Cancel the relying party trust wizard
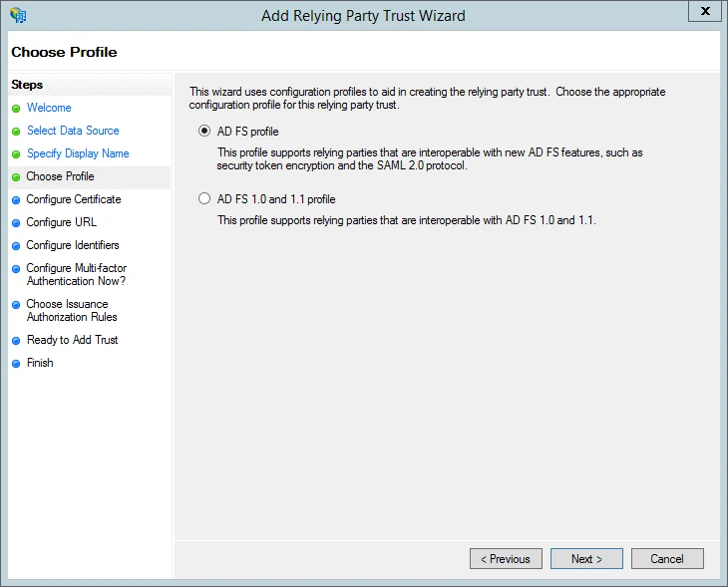This screenshot has height=587, width=728. click(x=667, y=559)
